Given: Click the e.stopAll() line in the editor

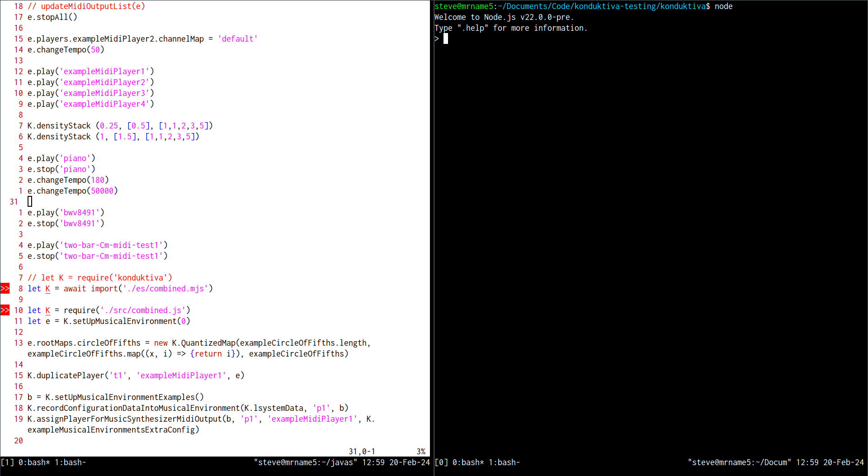Looking at the screenshot, I should 52,17.
